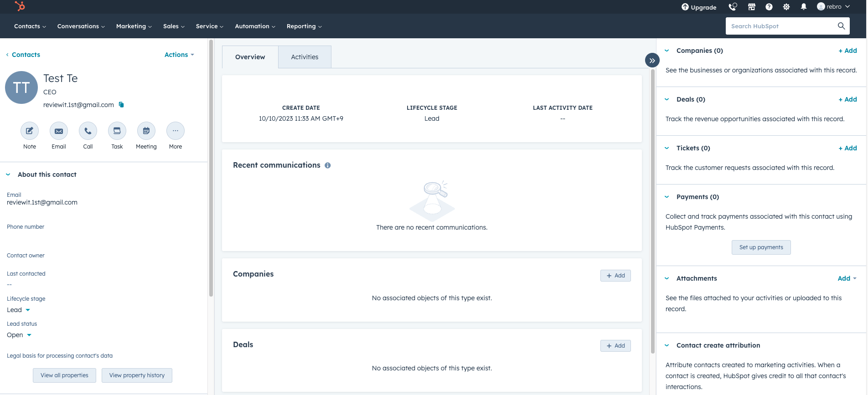Click the View all properties button
This screenshot has width=868, height=395.
tap(64, 375)
